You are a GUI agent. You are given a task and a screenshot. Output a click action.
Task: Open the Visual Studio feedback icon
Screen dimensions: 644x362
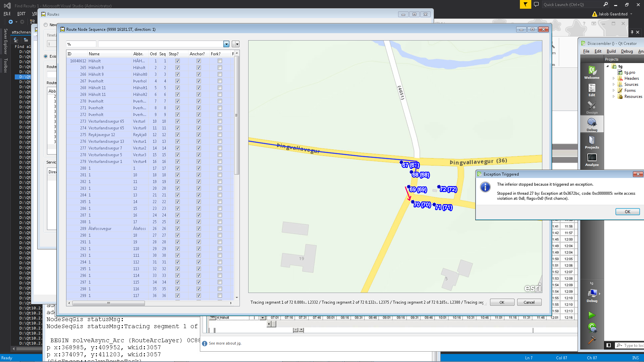click(x=536, y=4)
